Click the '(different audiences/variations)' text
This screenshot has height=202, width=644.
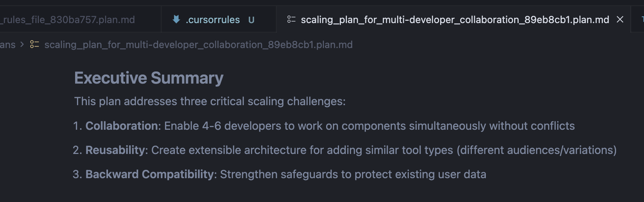(536, 150)
